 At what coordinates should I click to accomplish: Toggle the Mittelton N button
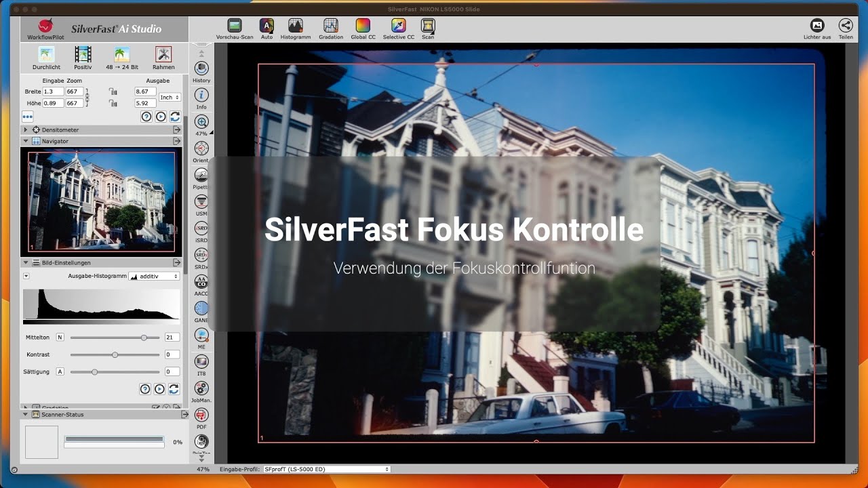click(x=60, y=337)
